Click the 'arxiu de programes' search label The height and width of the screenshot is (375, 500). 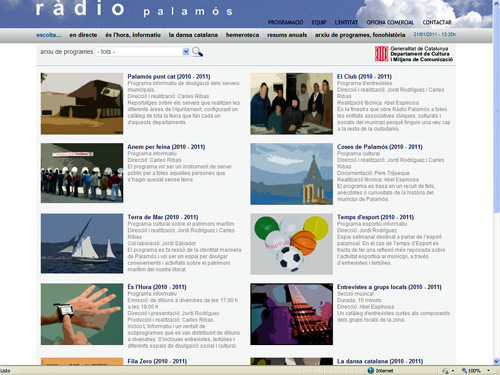point(67,52)
